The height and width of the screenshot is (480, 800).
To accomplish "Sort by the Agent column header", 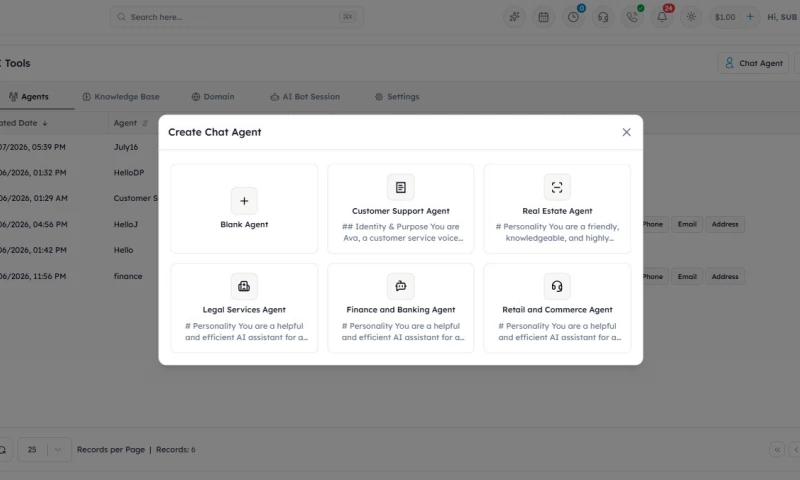I will click(x=131, y=123).
